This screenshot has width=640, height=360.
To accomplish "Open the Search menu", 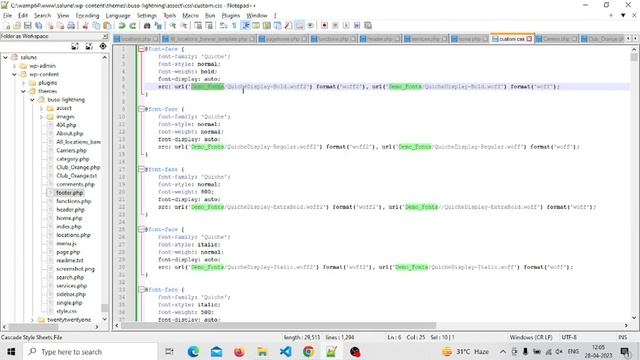I will [x=42, y=16].
